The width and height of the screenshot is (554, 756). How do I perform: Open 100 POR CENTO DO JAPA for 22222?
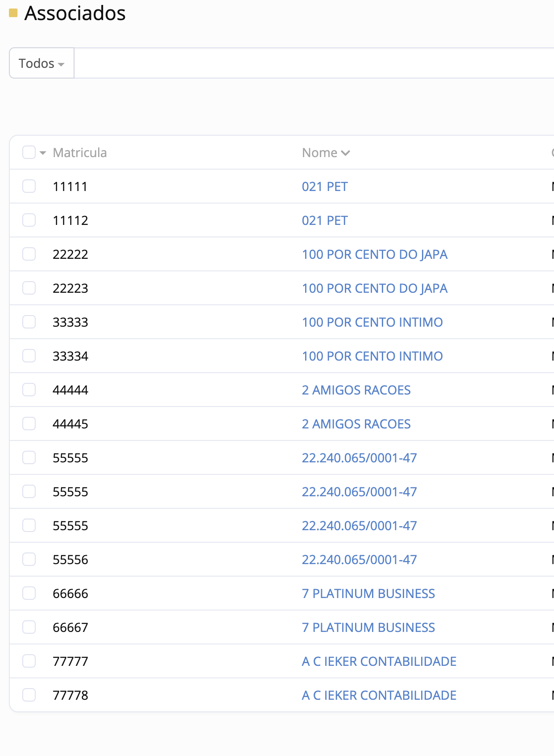pos(374,254)
